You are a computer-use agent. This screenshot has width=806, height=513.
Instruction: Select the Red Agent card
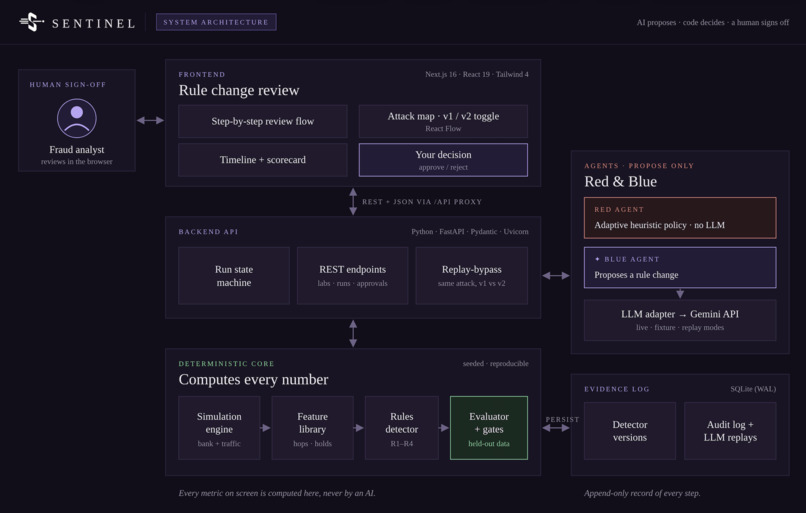tap(680, 218)
